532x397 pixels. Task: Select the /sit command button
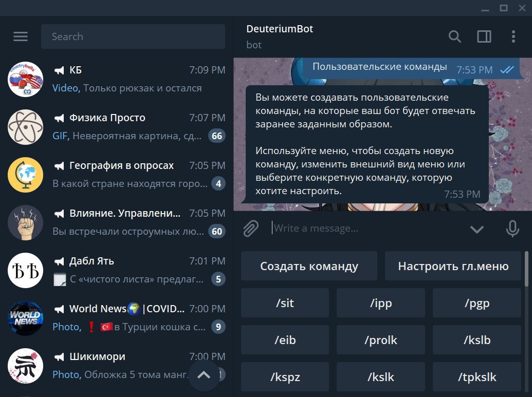[285, 303]
